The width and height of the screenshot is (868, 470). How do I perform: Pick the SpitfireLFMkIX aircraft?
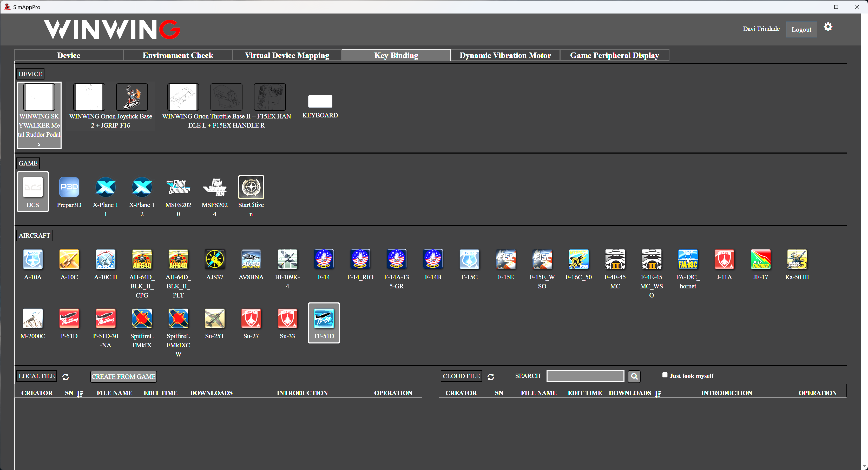pyautogui.click(x=142, y=318)
